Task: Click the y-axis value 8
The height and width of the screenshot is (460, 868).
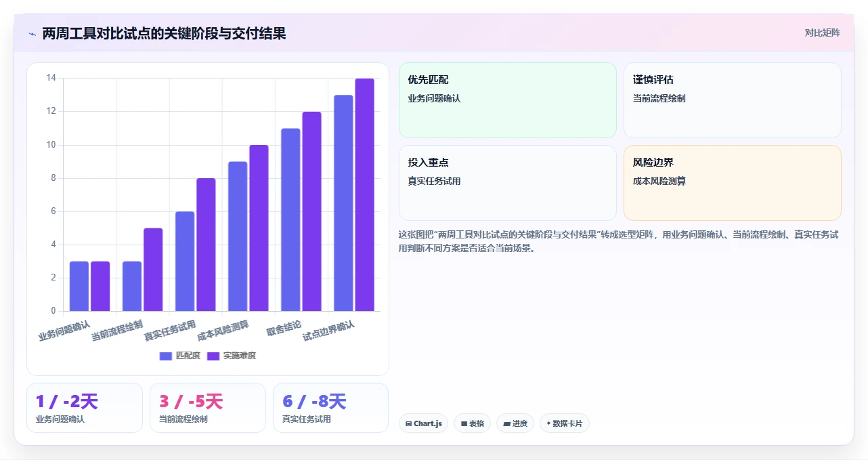Action: 53,178
